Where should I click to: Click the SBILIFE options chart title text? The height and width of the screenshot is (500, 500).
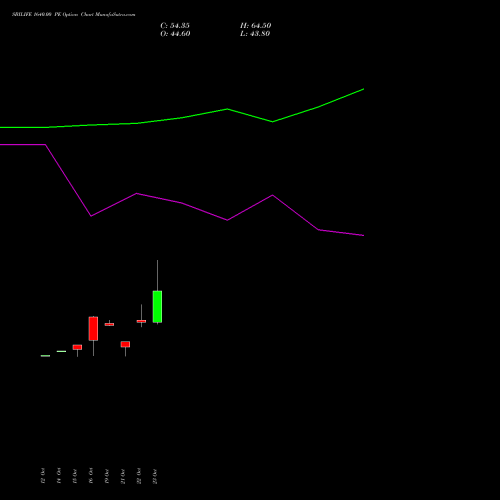click(x=74, y=15)
